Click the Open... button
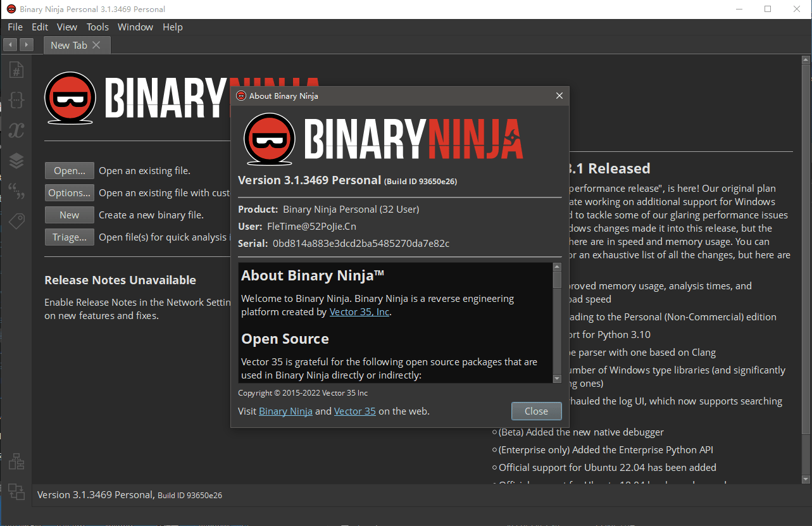The width and height of the screenshot is (812, 526). coord(70,171)
